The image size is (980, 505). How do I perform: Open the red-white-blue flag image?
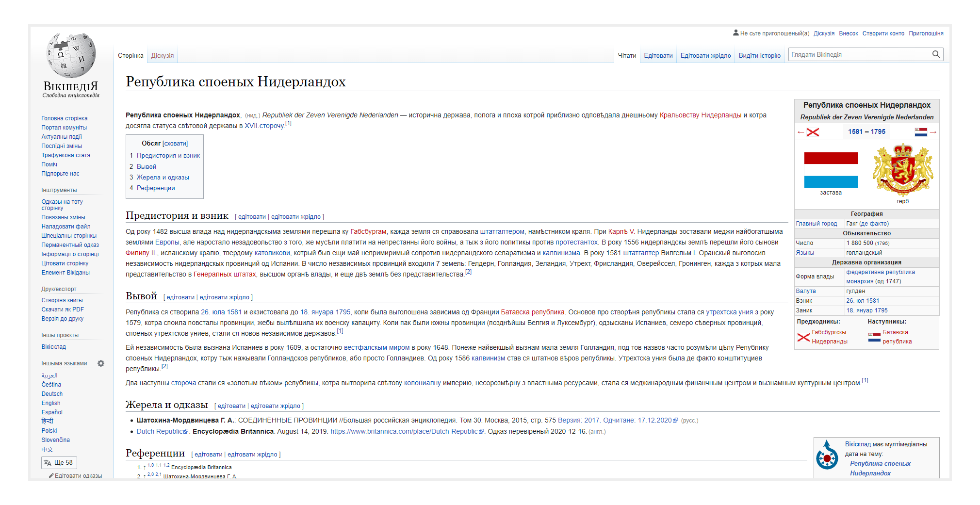[x=831, y=170]
